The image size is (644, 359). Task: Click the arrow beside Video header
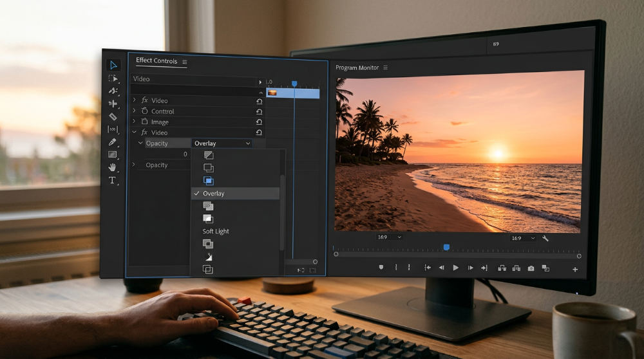[260, 82]
